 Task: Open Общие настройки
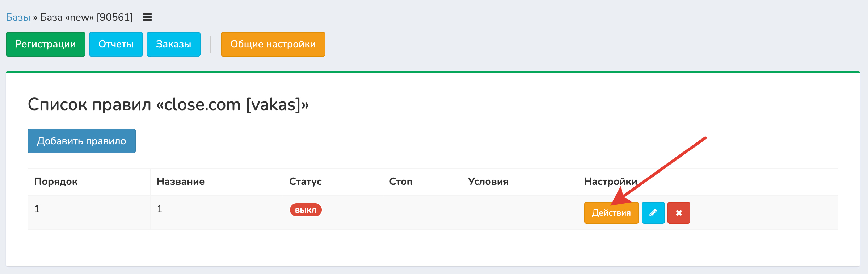pyautogui.click(x=273, y=44)
